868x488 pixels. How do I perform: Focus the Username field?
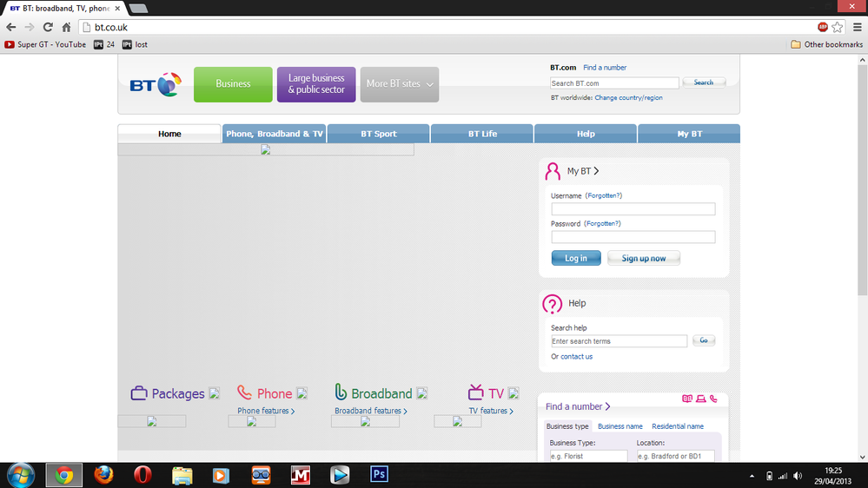[633, 209]
